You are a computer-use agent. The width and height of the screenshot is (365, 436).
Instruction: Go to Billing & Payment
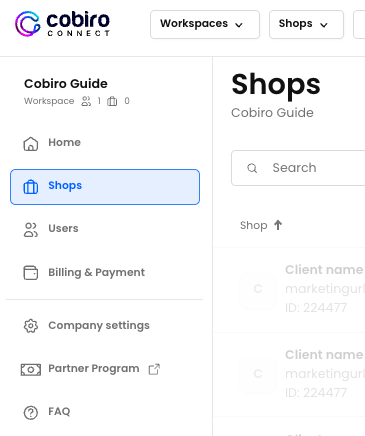click(97, 272)
